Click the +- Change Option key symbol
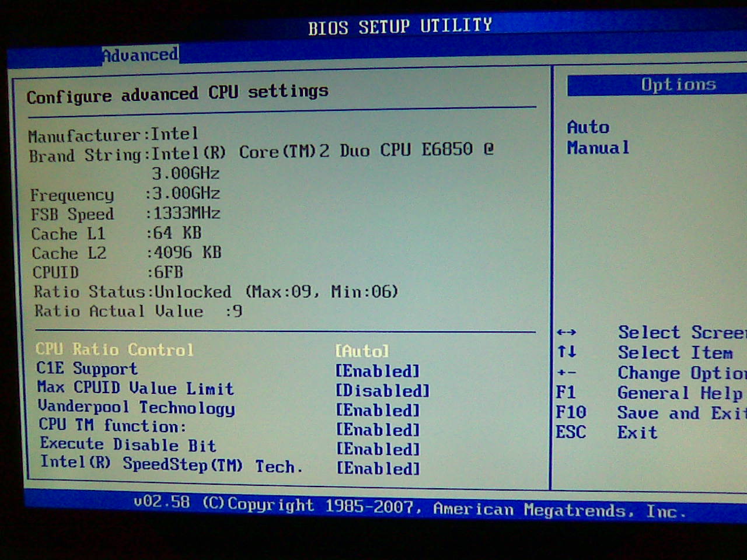Image resolution: width=747 pixels, height=560 pixels. coord(567,372)
